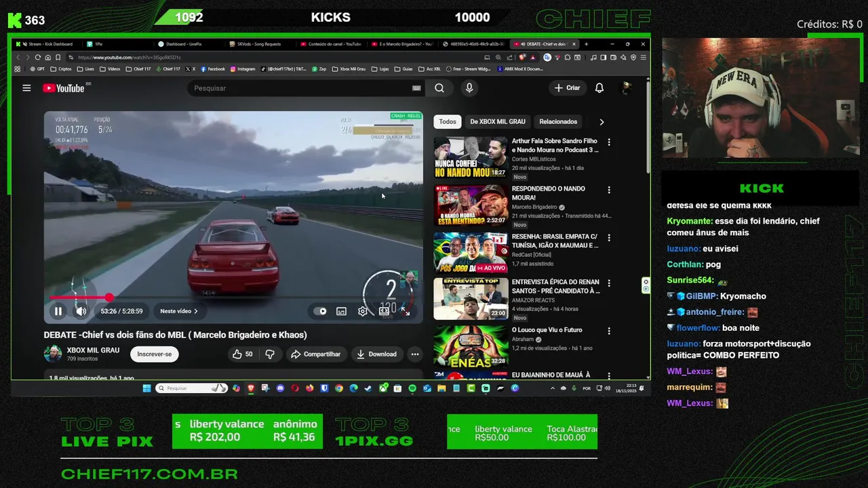Viewport: 868px width, 488px height.
Task: Like the video with thumbs up
Action: 242,354
